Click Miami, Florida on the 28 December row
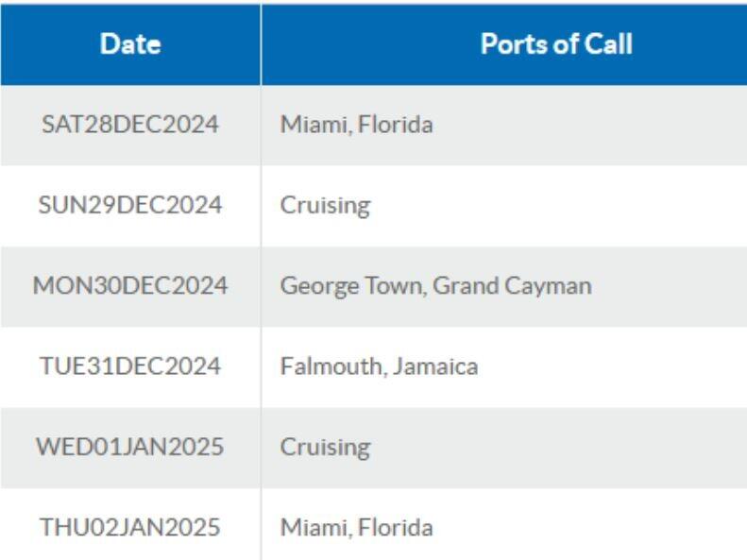This screenshot has width=747, height=560. click(x=356, y=126)
